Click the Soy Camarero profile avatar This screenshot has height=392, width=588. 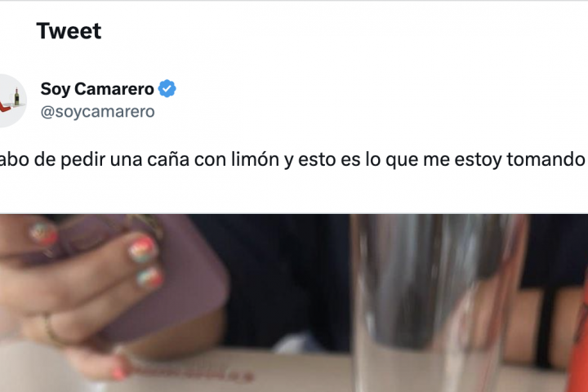coord(11,101)
